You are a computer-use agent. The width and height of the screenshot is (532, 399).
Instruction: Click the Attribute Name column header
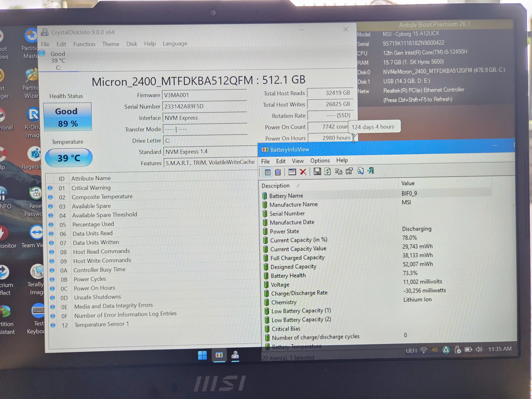(164, 178)
